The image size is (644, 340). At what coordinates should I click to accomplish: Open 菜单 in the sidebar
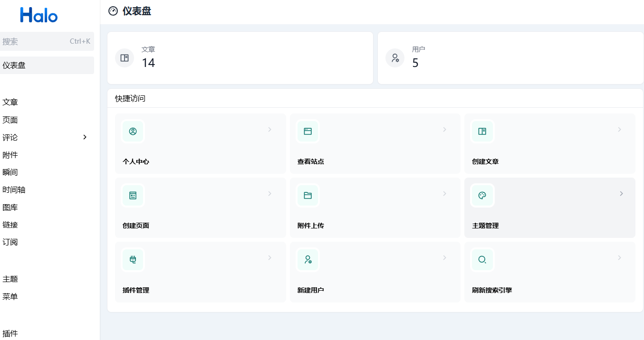47,296
